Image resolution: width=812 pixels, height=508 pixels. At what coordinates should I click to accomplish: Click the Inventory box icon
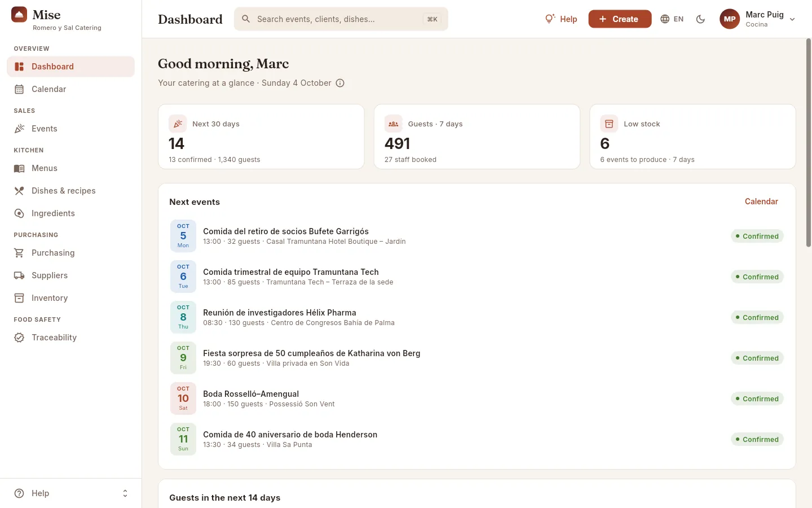(x=19, y=298)
